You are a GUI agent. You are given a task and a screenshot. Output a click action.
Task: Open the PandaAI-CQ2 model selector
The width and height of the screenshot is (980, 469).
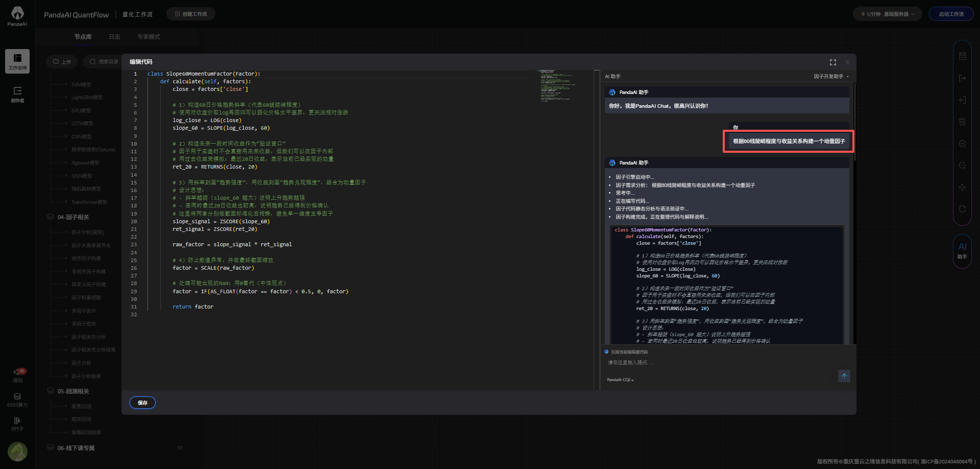coord(620,380)
